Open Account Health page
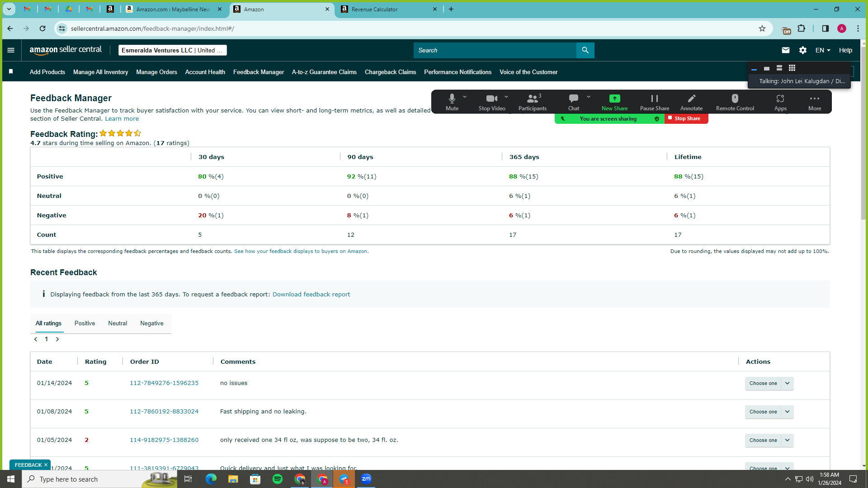This screenshot has width=868, height=488. pyautogui.click(x=205, y=72)
